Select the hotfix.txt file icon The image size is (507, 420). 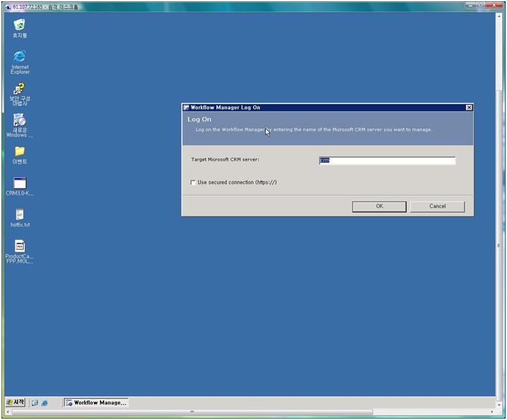[x=19, y=218]
